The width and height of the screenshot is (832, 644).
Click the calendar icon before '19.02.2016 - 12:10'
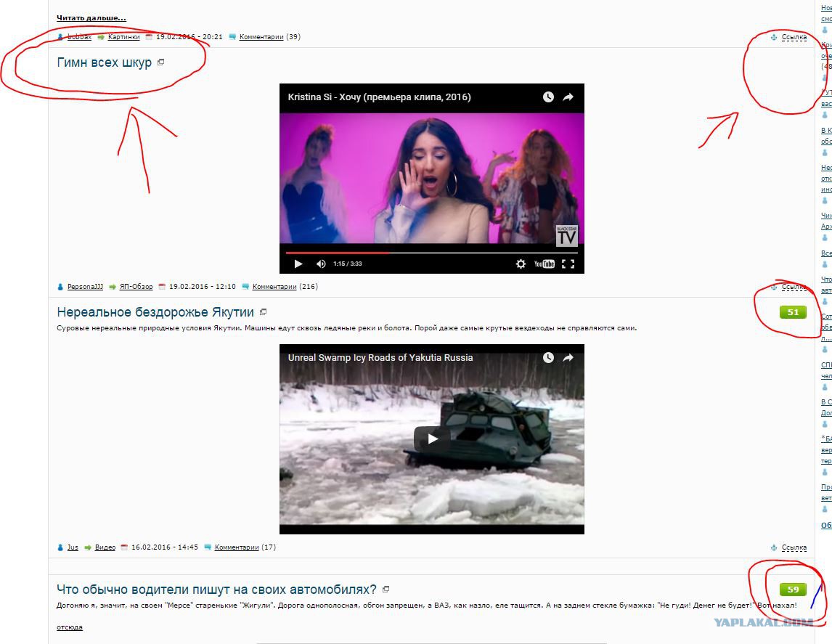[x=163, y=287]
